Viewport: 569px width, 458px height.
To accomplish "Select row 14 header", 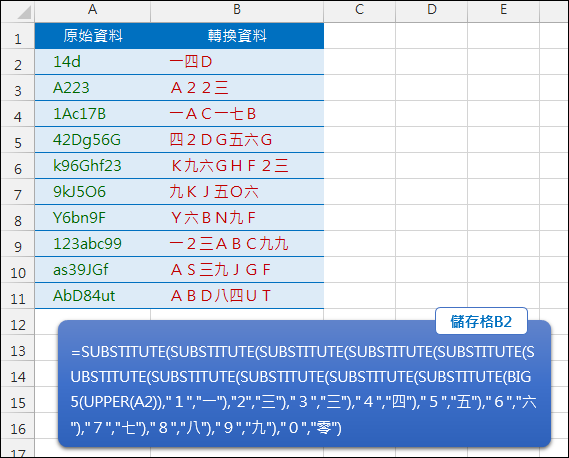I will point(18,374).
